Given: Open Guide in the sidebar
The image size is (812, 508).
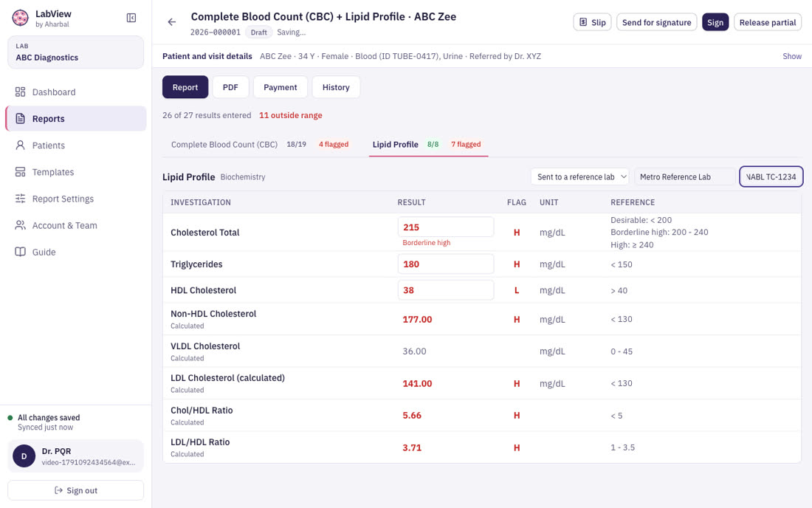Looking at the screenshot, I should (75, 252).
